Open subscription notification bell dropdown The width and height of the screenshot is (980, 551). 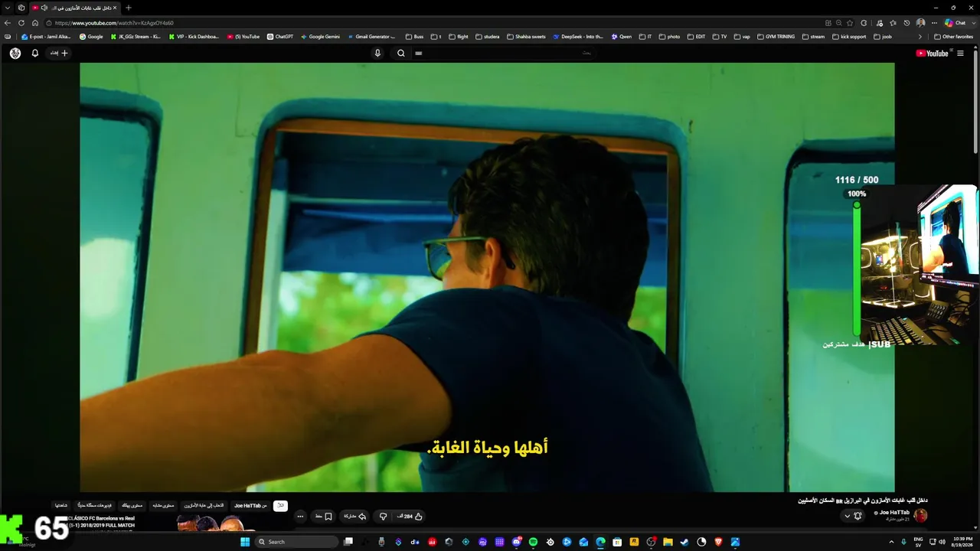(x=853, y=516)
